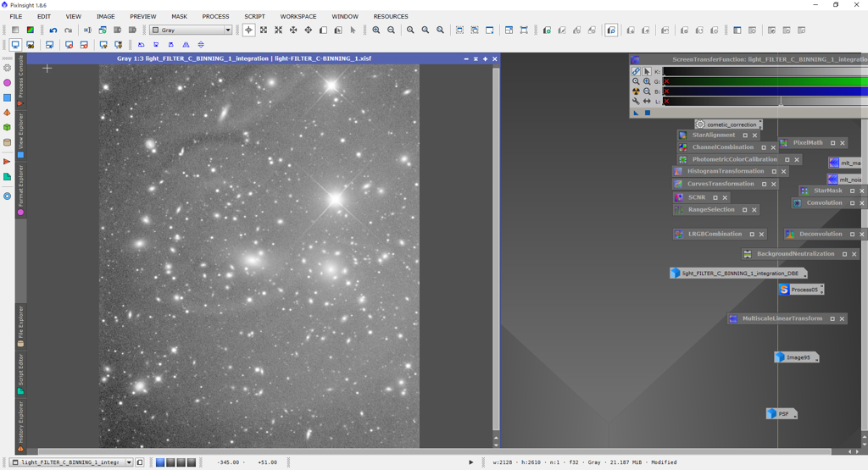The image size is (868, 470).
Task: Click the PhotometricColorCalibration process icon
Action: tap(683, 159)
